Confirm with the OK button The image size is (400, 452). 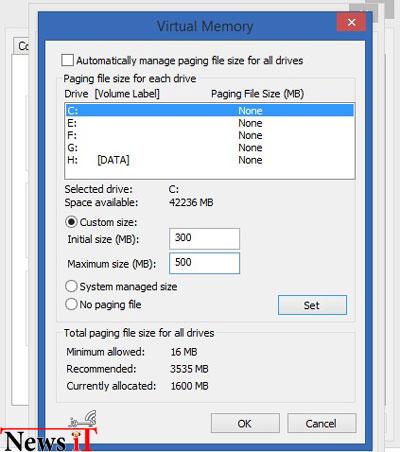click(245, 423)
